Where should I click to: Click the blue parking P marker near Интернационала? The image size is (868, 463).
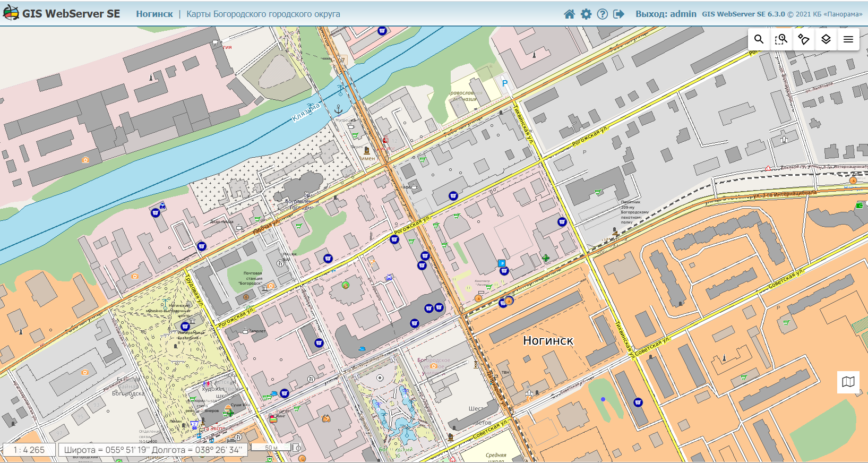502,263
